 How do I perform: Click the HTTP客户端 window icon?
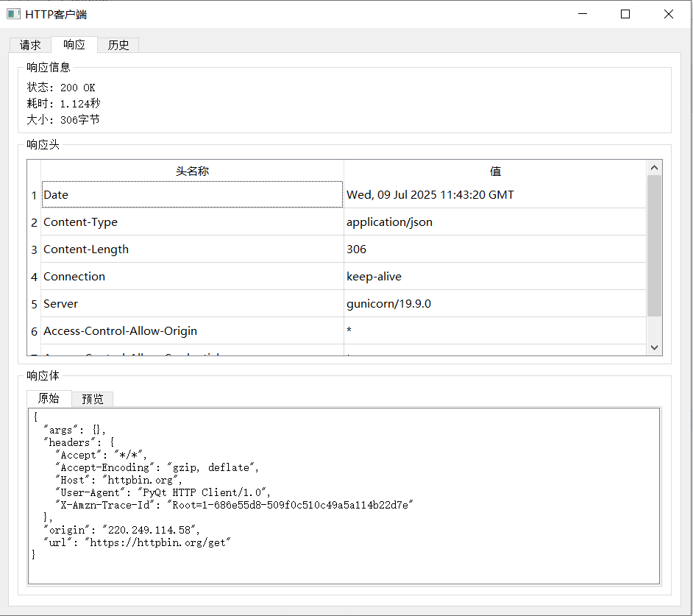(14, 14)
